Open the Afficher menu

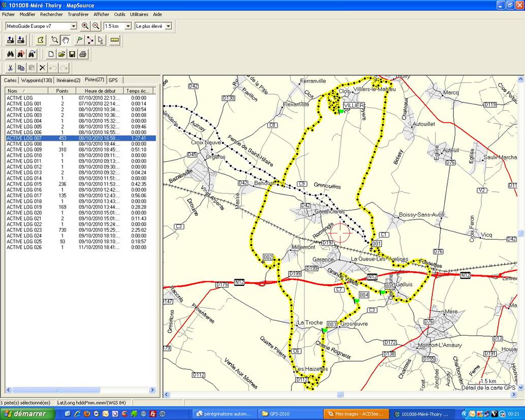(101, 14)
